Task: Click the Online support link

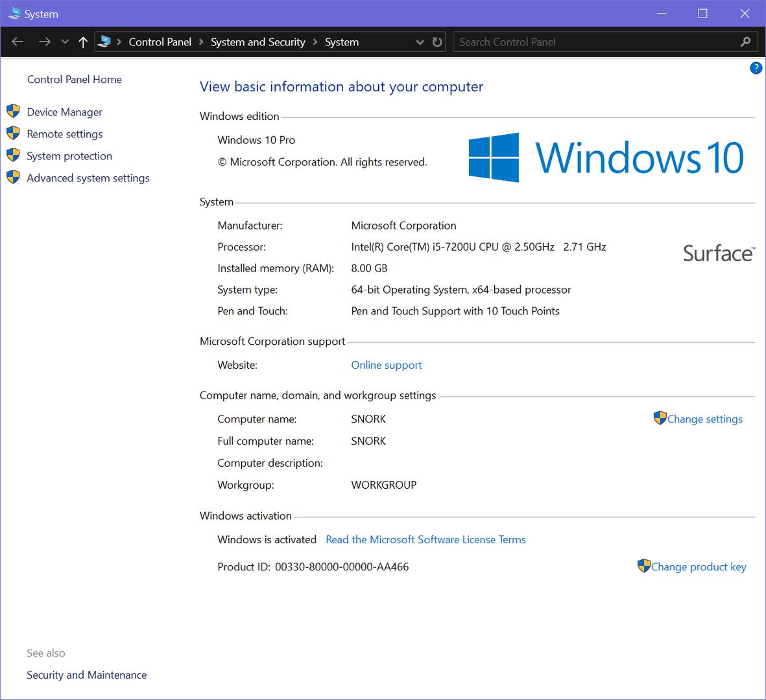Action: point(387,365)
